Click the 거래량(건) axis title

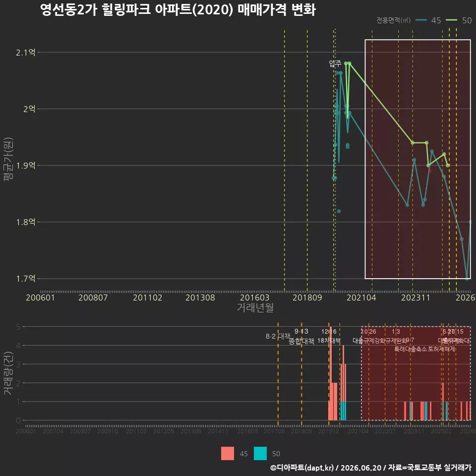(8, 373)
